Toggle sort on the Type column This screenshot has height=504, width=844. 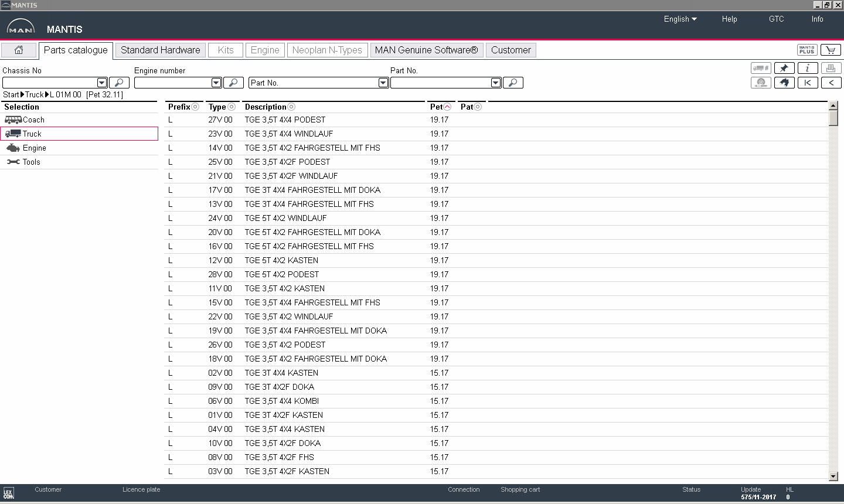point(232,107)
